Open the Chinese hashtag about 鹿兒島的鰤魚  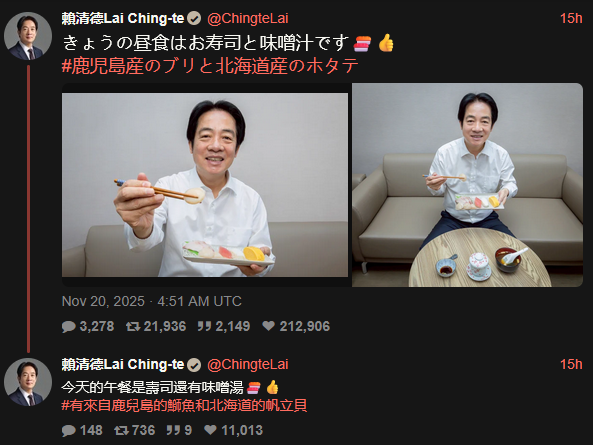[x=184, y=405]
